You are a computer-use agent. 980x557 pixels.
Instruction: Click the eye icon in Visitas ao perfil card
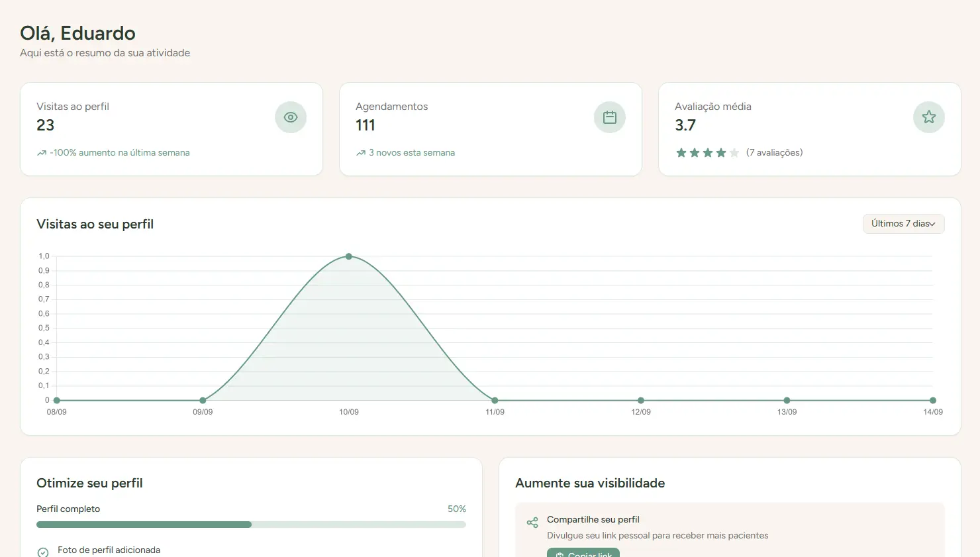coord(291,117)
